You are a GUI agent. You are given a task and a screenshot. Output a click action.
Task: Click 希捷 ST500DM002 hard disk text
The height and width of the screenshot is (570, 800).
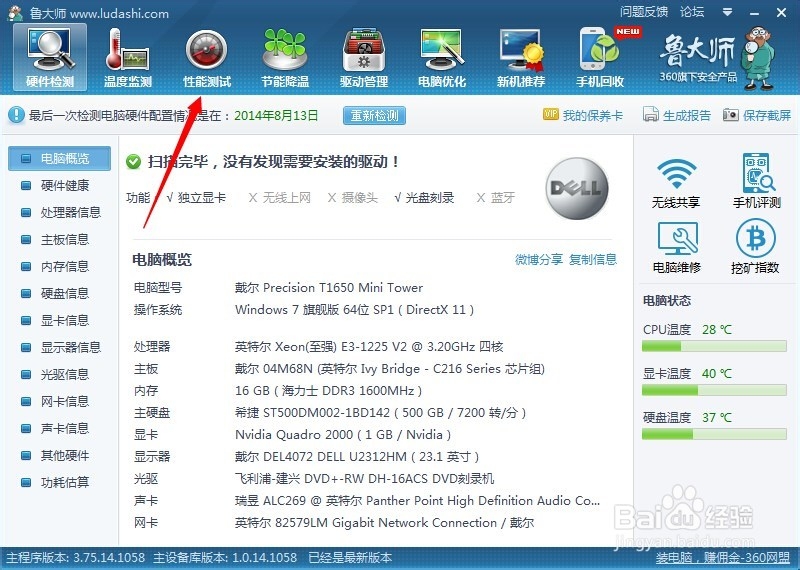click(x=381, y=413)
